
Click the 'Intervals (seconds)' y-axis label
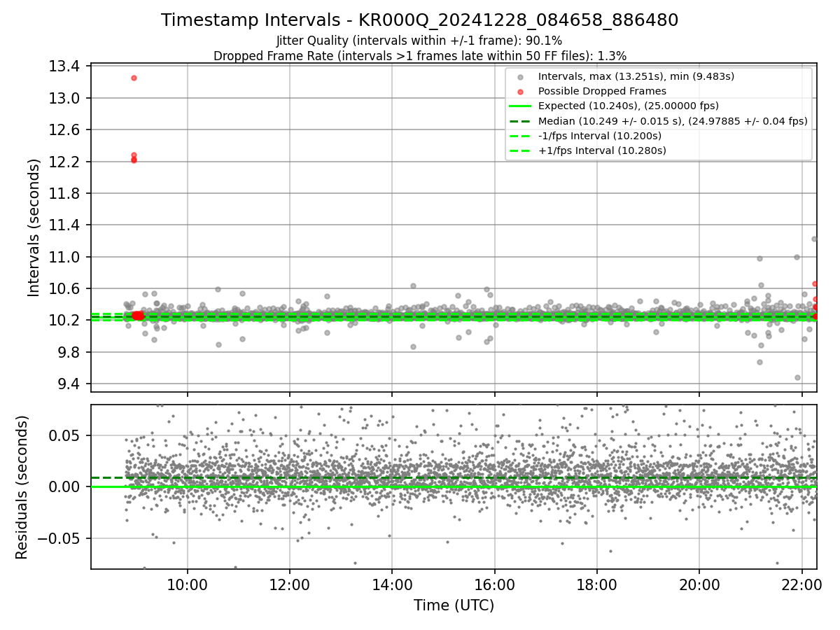(x=34, y=227)
